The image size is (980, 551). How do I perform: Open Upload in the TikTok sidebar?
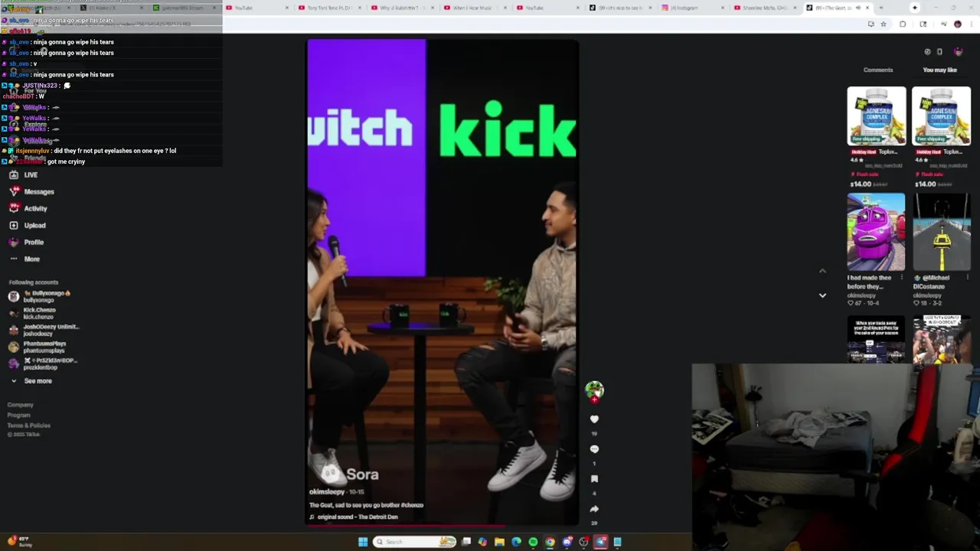click(x=28, y=225)
